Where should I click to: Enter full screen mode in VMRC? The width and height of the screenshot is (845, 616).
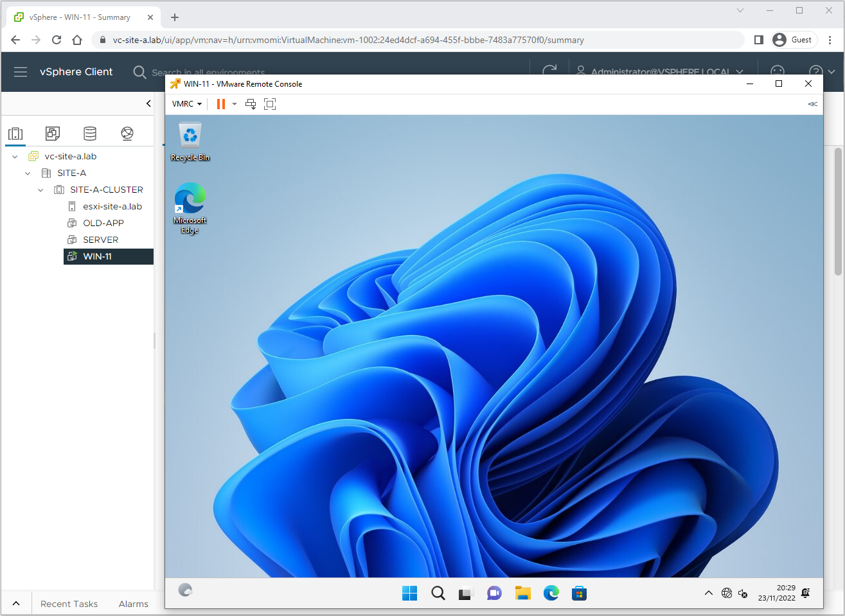pos(270,104)
